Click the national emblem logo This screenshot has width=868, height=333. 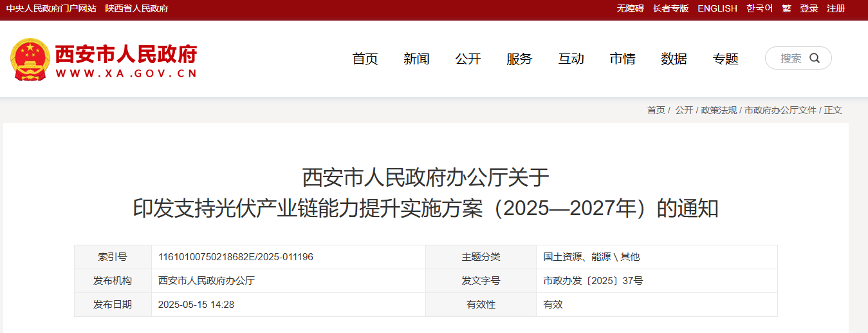[30, 59]
